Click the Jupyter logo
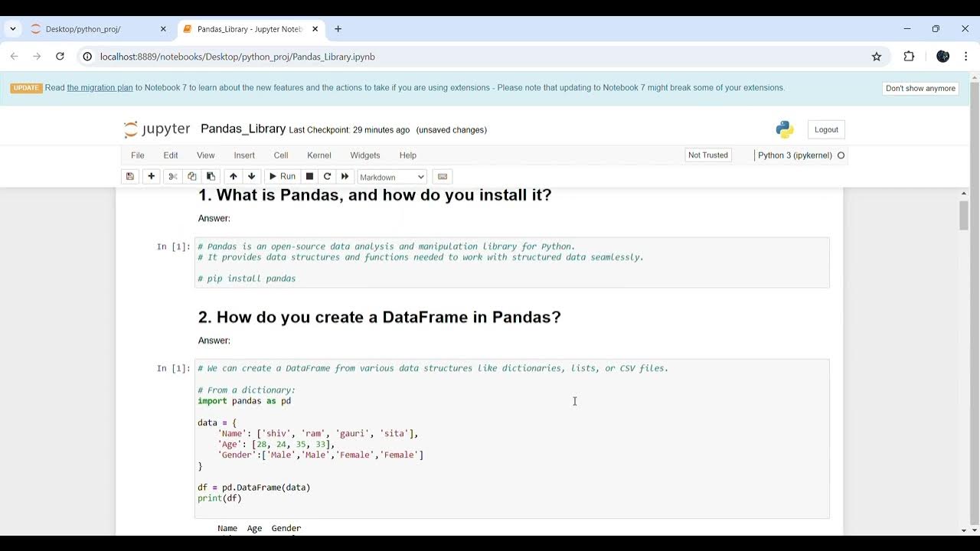 pyautogui.click(x=157, y=129)
